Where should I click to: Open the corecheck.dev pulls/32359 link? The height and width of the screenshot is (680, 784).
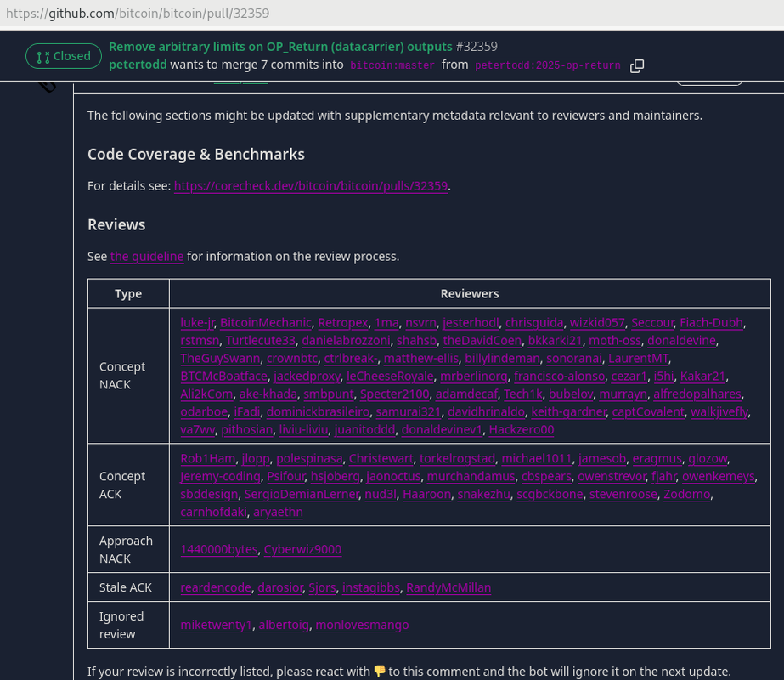[311, 186]
